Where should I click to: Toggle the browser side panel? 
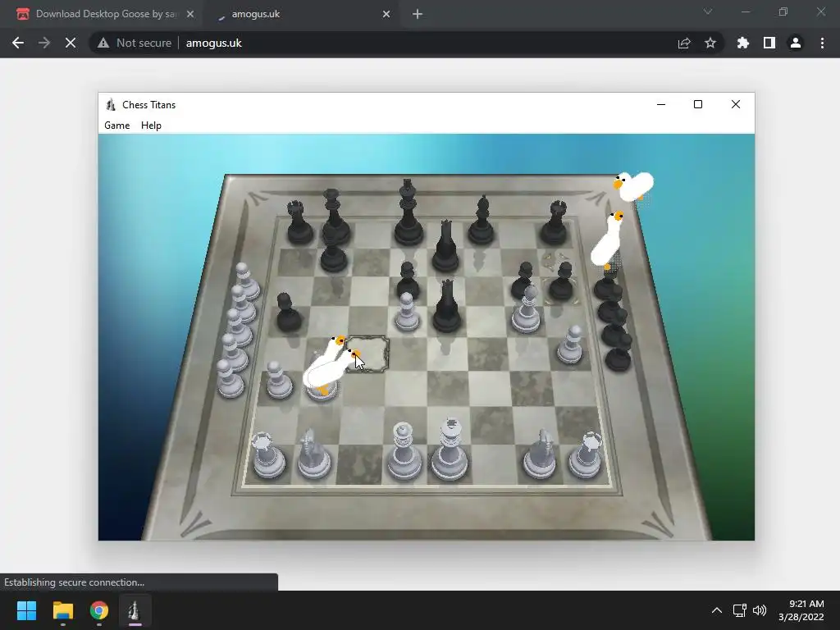click(769, 43)
